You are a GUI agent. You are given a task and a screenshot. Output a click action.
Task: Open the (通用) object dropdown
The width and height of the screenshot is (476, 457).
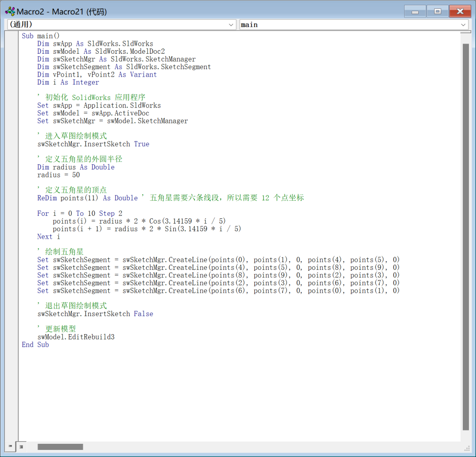pyautogui.click(x=122, y=25)
